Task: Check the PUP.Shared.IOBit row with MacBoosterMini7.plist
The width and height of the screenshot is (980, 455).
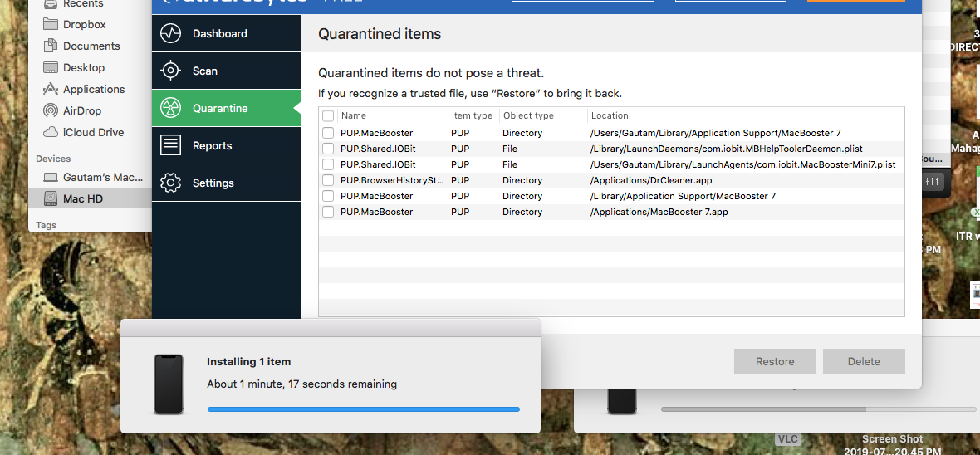Action: 328,164
